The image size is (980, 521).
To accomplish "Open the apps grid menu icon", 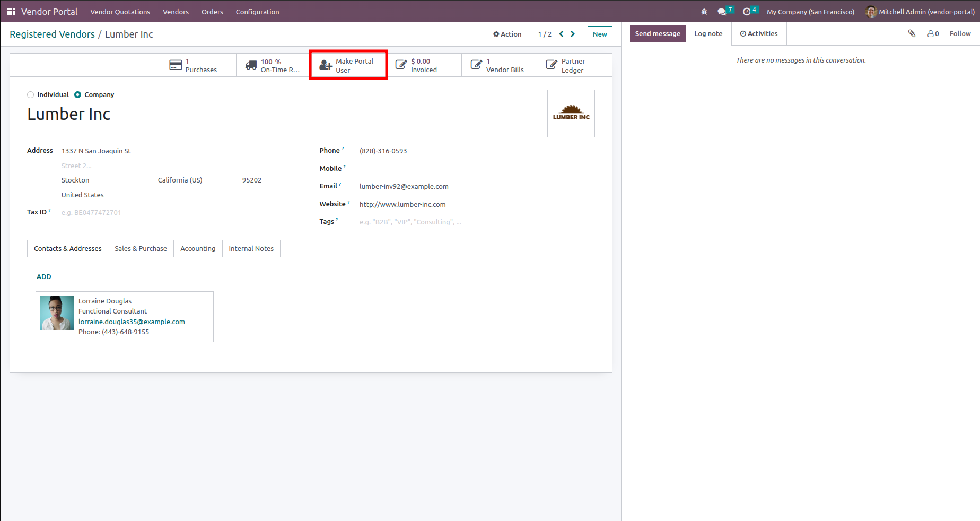I will (11, 12).
